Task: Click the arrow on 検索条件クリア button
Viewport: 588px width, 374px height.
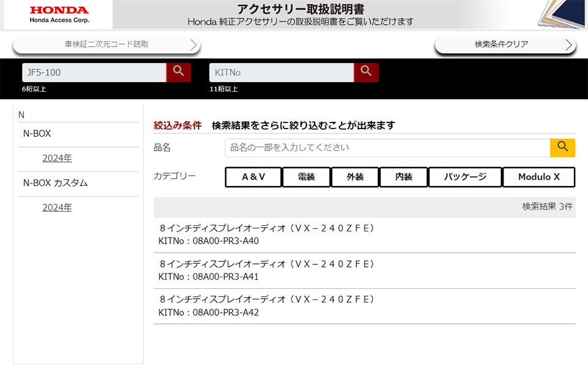Action: point(568,45)
